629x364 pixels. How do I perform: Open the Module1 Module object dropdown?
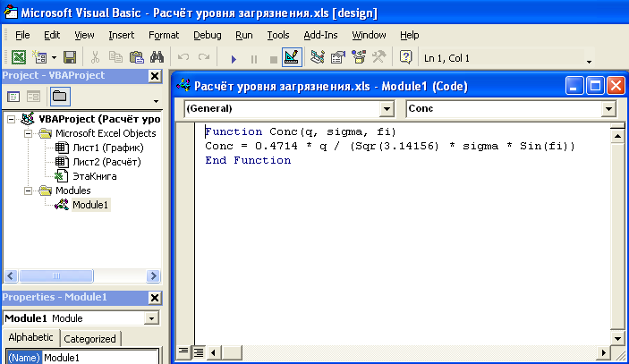coord(151,318)
